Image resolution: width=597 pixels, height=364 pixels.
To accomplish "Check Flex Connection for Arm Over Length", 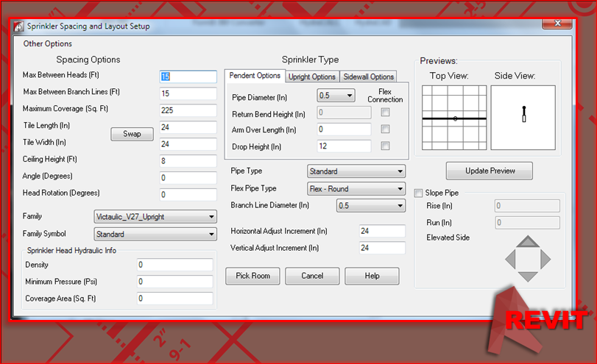I will (385, 129).
